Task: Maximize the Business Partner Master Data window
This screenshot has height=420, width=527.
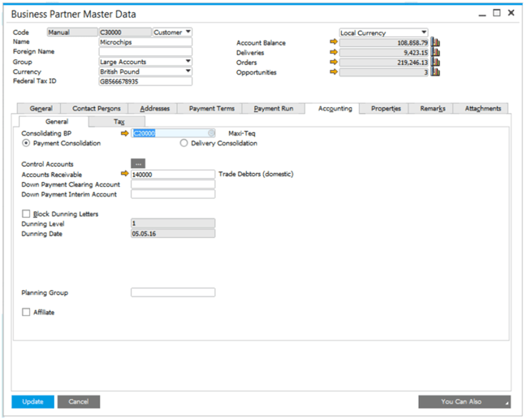Action: point(496,13)
